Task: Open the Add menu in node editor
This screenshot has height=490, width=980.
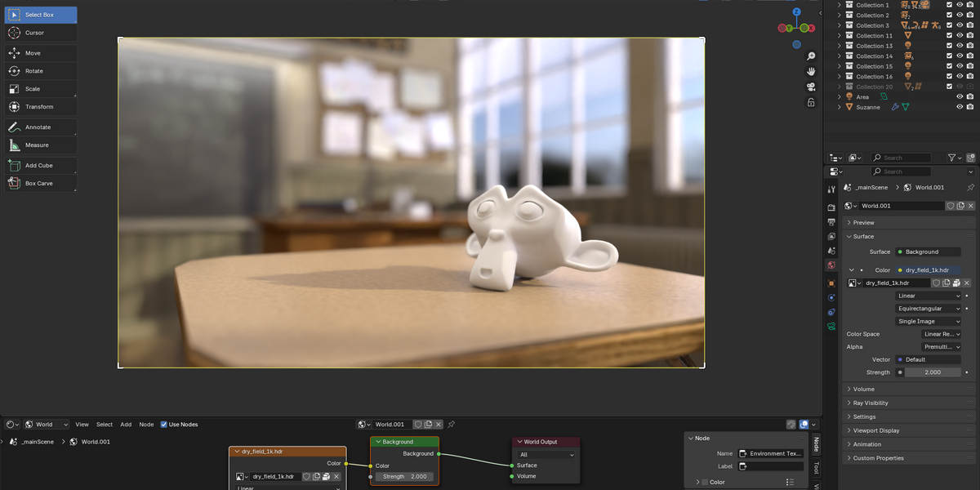Action: tap(126, 425)
